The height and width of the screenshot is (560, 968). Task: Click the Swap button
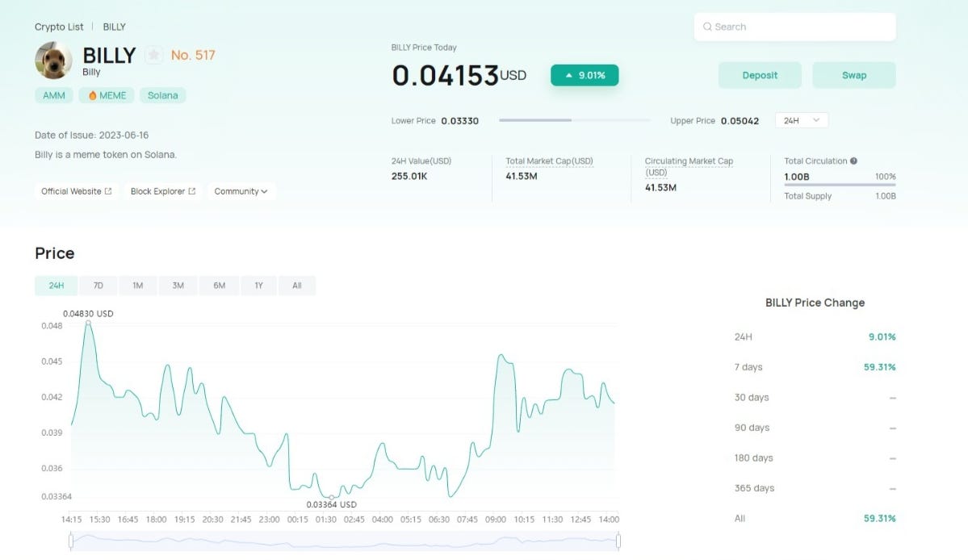tap(853, 74)
